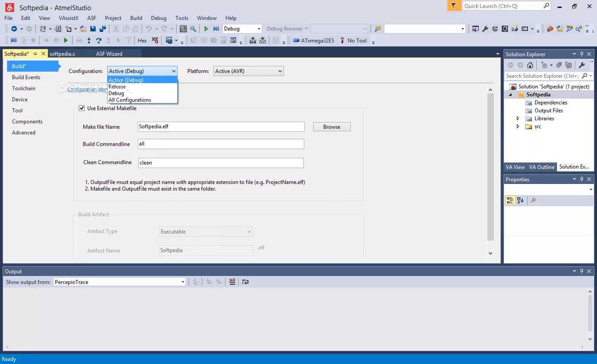Click the Navigate Backward arrow icon
The height and width of the screenshot is (364, 597).
pyautogui.click(x=14, y=29)
